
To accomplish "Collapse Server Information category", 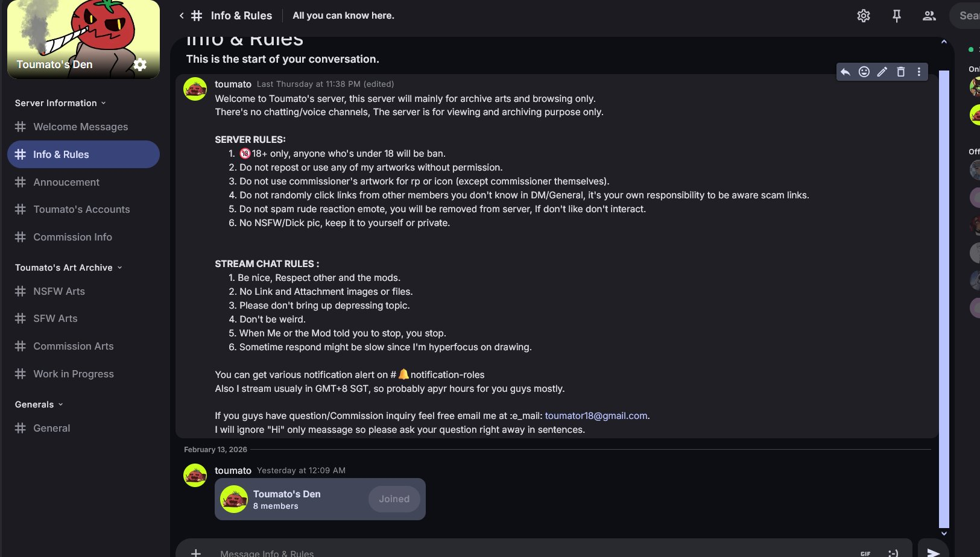I will [60, 103].
